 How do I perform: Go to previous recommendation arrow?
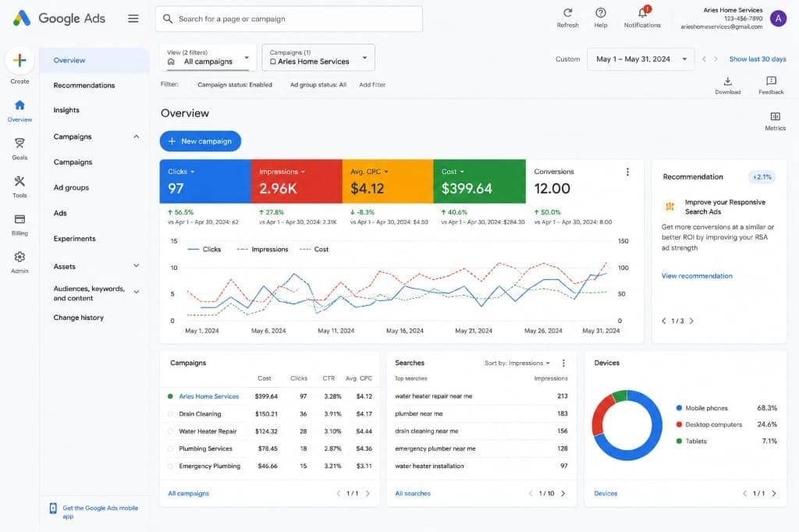[x=663, y=321]
